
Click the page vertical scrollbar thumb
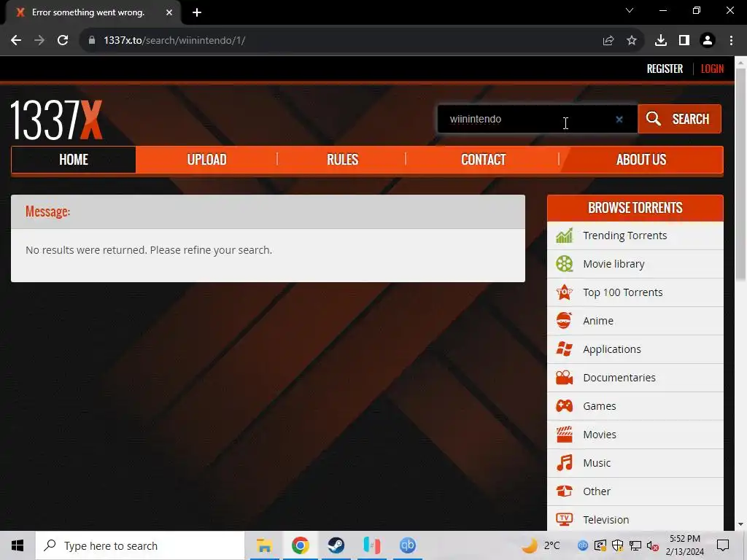click(740, 174)
